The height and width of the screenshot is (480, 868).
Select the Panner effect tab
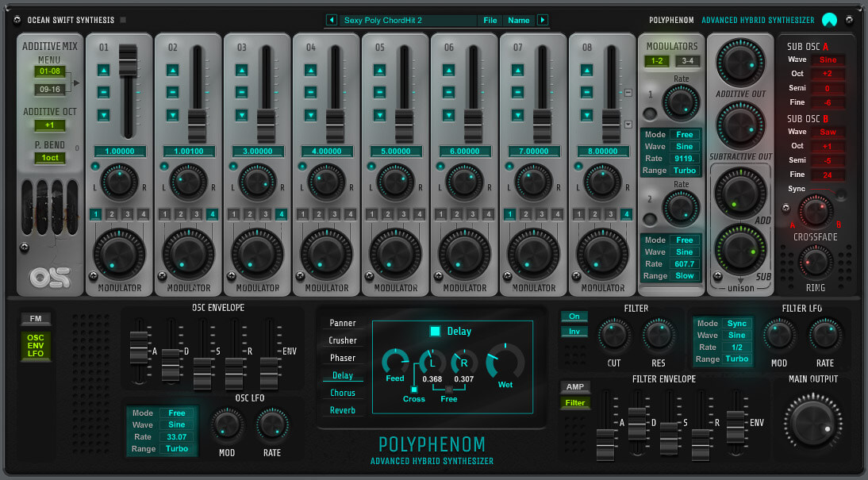(343, 323)
